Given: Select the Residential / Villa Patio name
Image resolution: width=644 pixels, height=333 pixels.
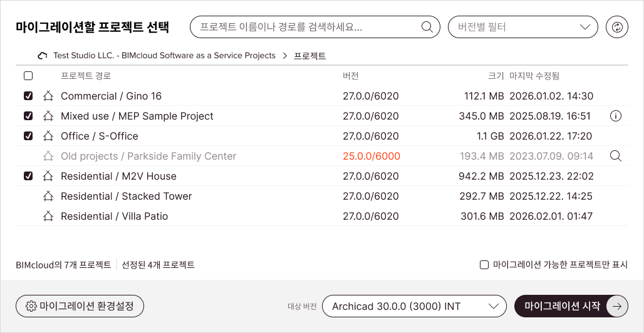Looking at the screenshot, I should point(115,216).
